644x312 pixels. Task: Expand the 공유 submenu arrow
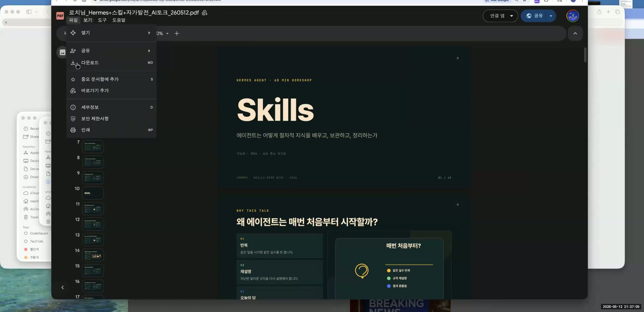click(149, 51)
